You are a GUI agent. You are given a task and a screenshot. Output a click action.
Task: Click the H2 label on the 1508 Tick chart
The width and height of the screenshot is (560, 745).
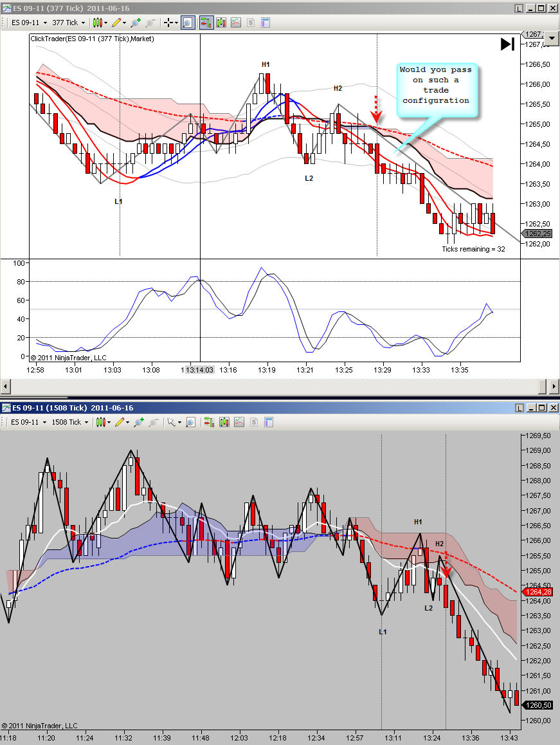[439, 544]
